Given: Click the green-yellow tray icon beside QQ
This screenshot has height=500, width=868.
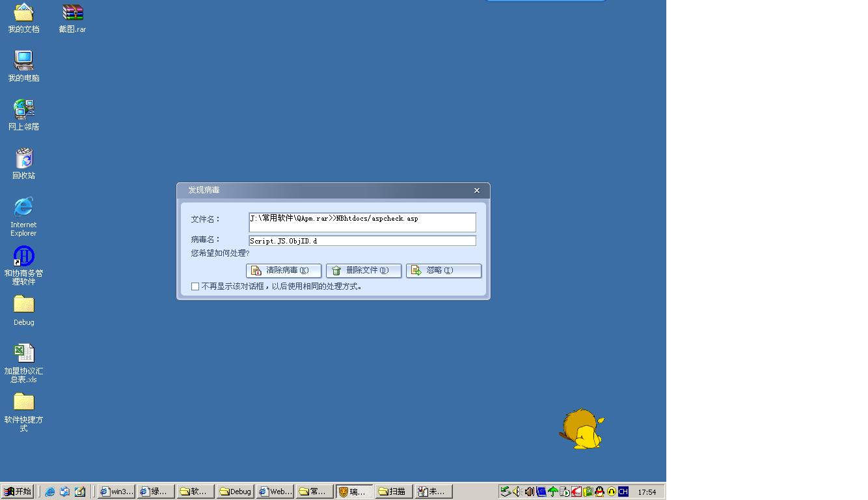Looking at the screenshot, I should click(x=588, y=492).
